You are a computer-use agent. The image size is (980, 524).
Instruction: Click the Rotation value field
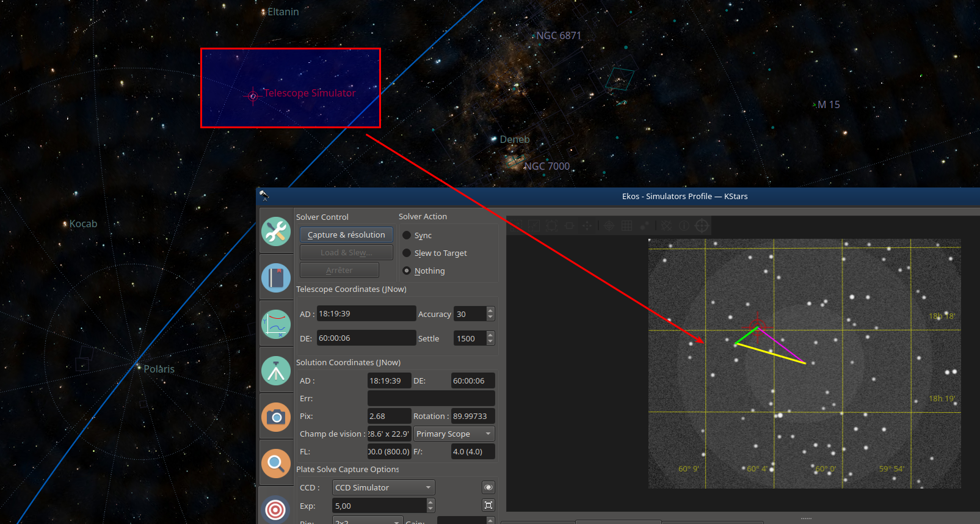tap(473, 416)
